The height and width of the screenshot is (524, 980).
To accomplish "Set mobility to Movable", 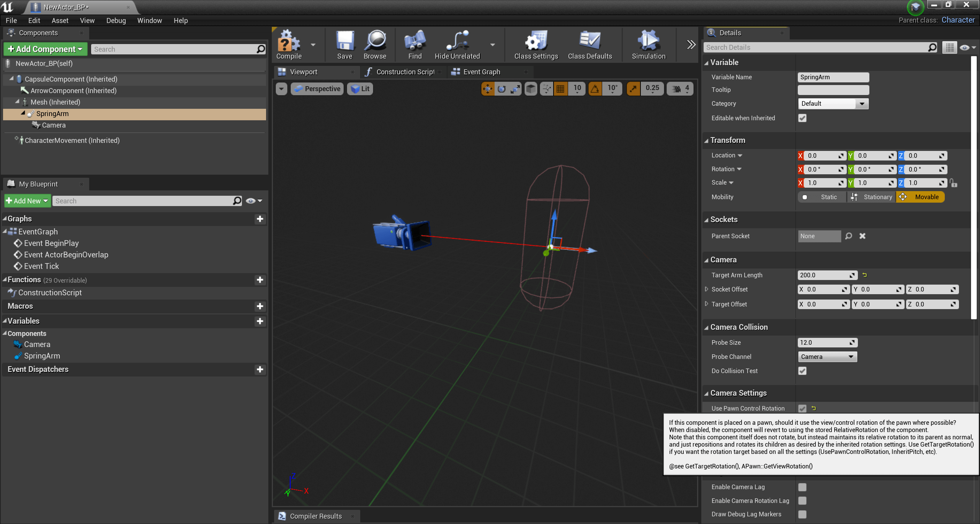I will 920,197.
